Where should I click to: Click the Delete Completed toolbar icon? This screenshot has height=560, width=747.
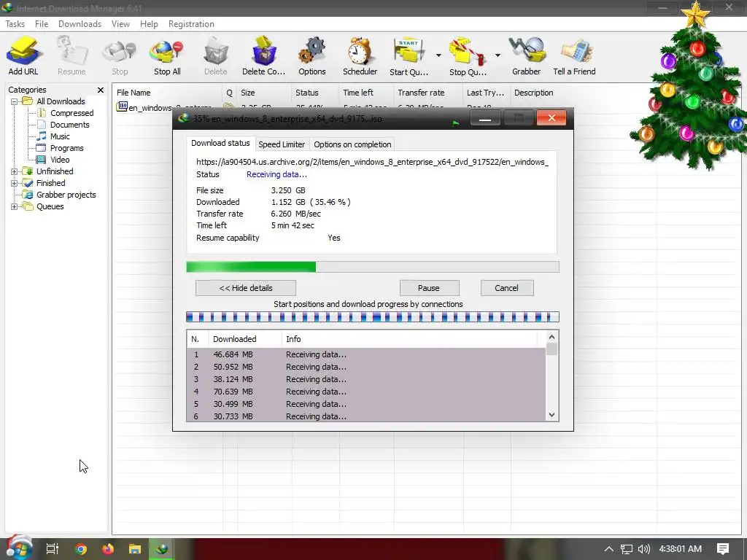[263, 56]
